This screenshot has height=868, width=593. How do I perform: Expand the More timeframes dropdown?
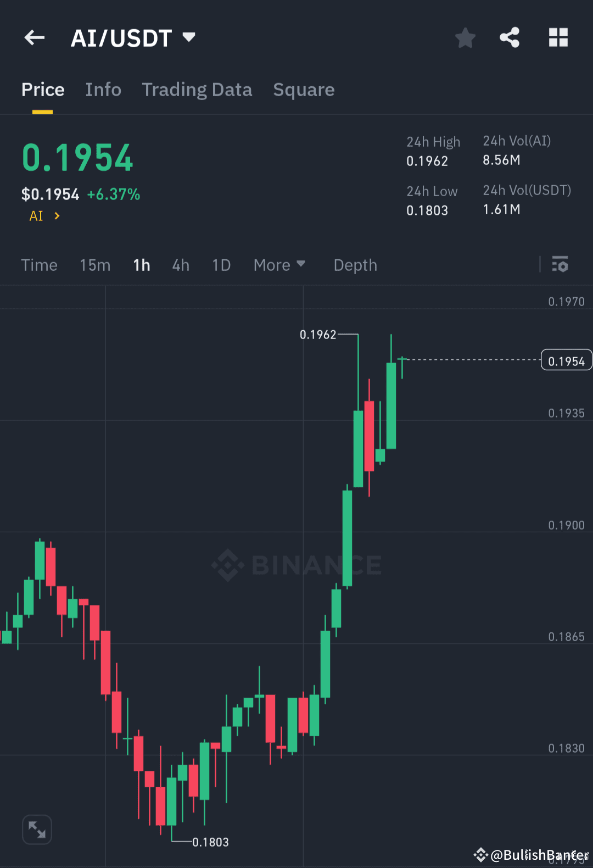279,265
